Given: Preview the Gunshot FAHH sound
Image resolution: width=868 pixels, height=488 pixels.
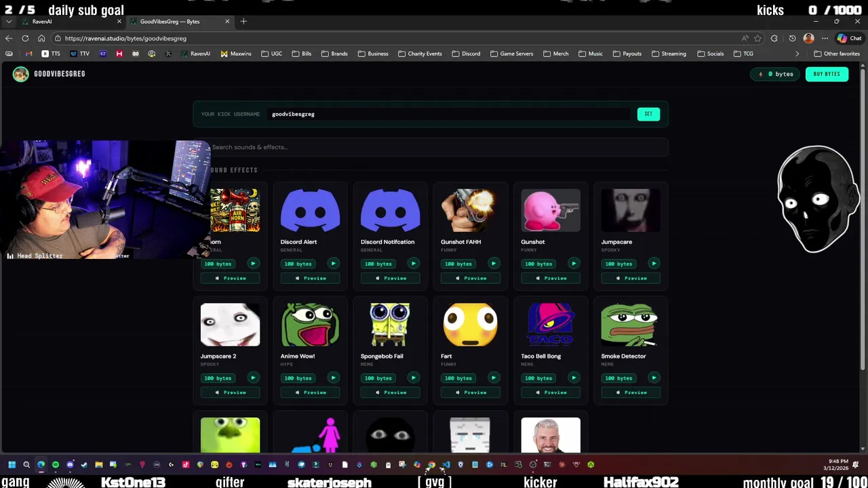Looking at the screenshot, I should tap(470, 278).
